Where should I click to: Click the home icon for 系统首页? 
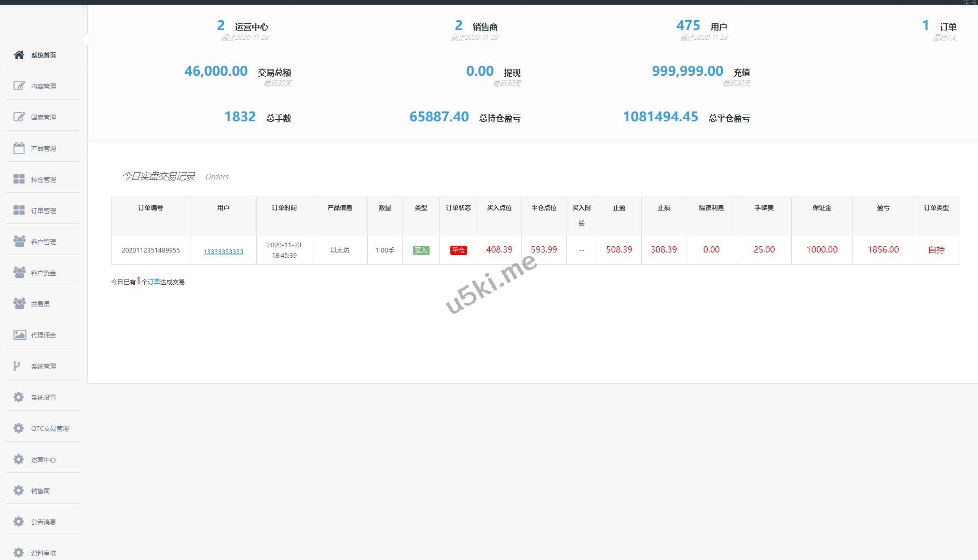point(19,55)
